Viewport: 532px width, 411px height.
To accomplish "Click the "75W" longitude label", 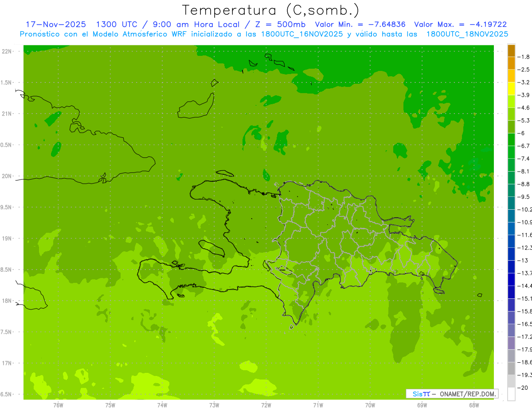I will pos(110,405).
